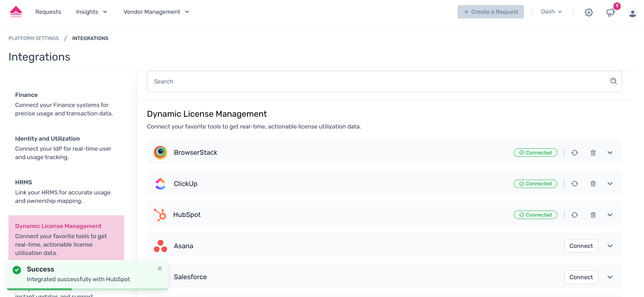Click Create a Request button
644x297 pixels.
pyautogui.click(x=491, y=12)
